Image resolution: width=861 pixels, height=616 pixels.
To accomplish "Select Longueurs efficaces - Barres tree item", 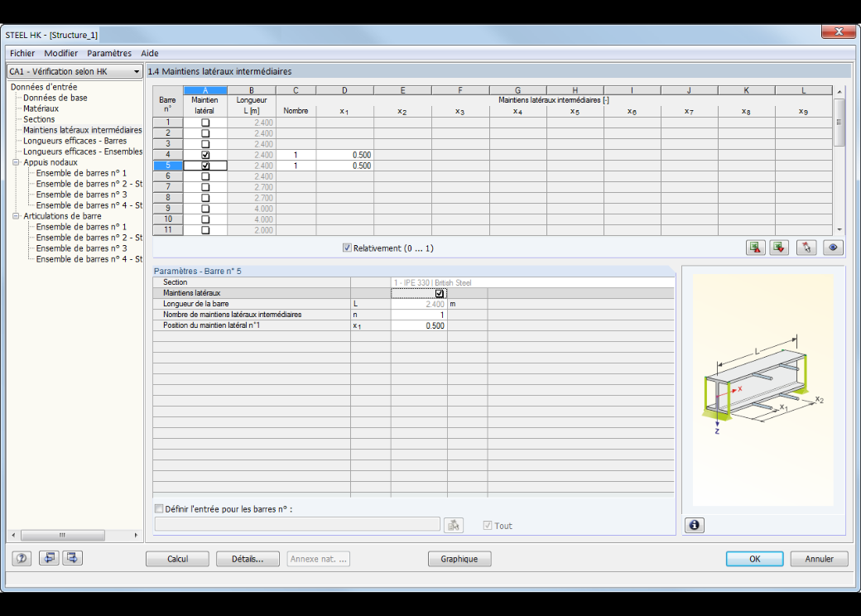I will click(x=75, y=141).
